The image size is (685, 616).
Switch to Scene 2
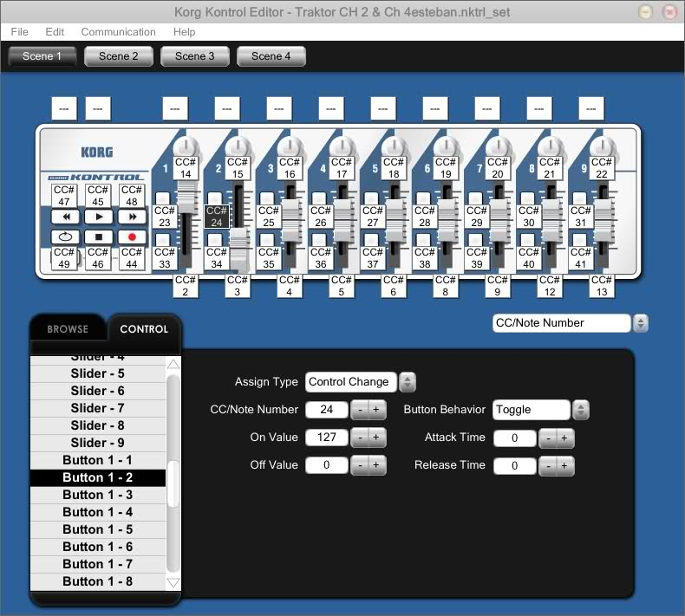point(119,56)
